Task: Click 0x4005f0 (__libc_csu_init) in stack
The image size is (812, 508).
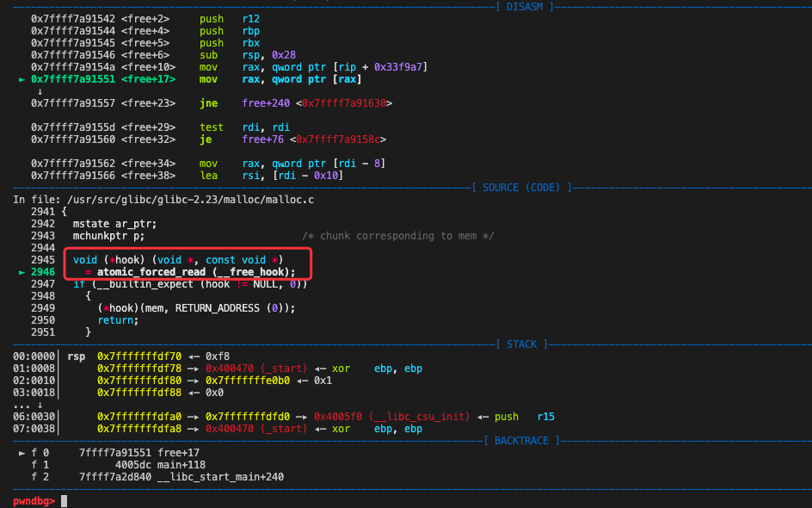Action: click(x=392, y=417)
